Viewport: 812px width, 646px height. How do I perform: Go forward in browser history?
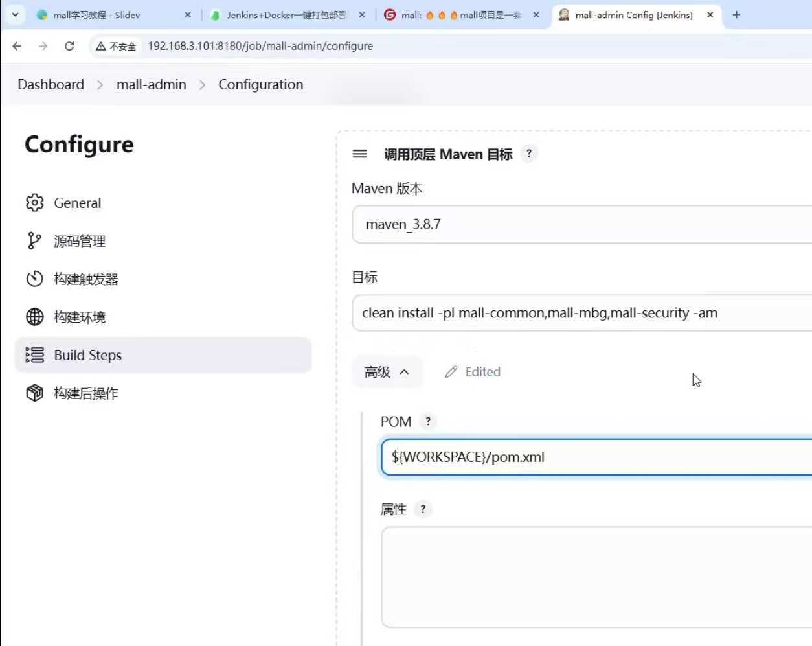click(x=43, y=46)
